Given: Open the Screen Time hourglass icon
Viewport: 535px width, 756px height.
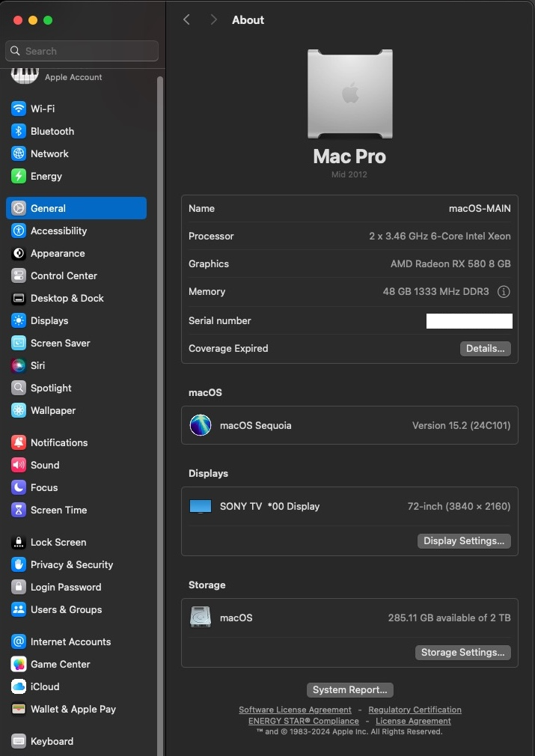Looking at the screenshot, I should tap(18, 510).
